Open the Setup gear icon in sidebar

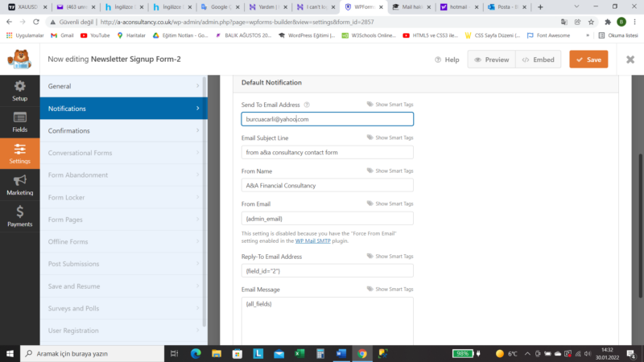click(19, 87)
